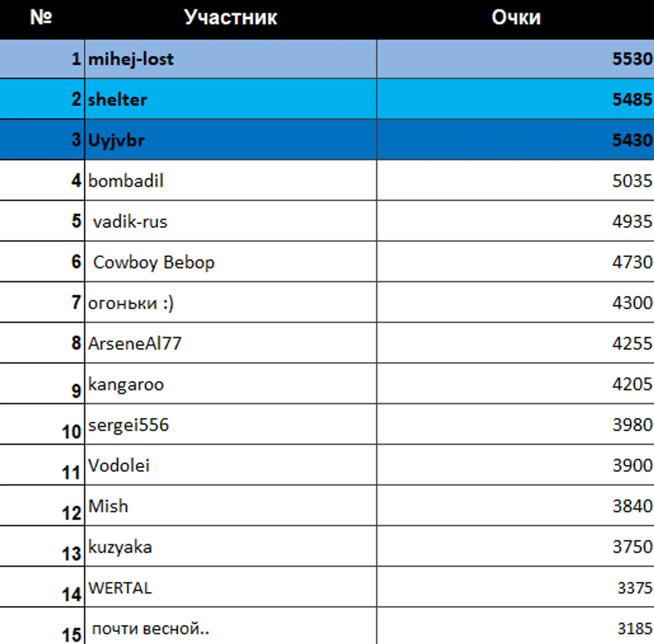Select the sergei556 cell
The width and height of the screenshot is (654, 644).
(129, 425)
